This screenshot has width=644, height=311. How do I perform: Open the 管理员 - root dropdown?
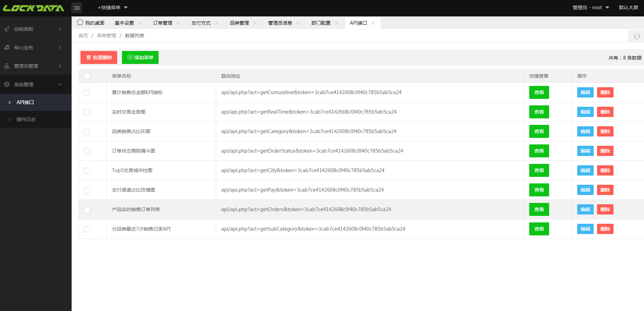(591, 8)
